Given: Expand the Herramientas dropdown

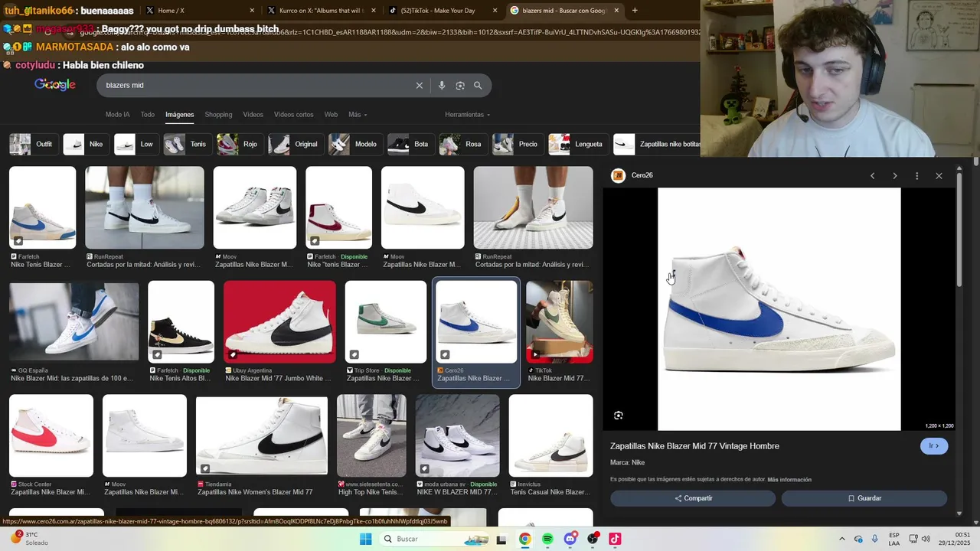Looking at the screenshot, I should 467,115.
